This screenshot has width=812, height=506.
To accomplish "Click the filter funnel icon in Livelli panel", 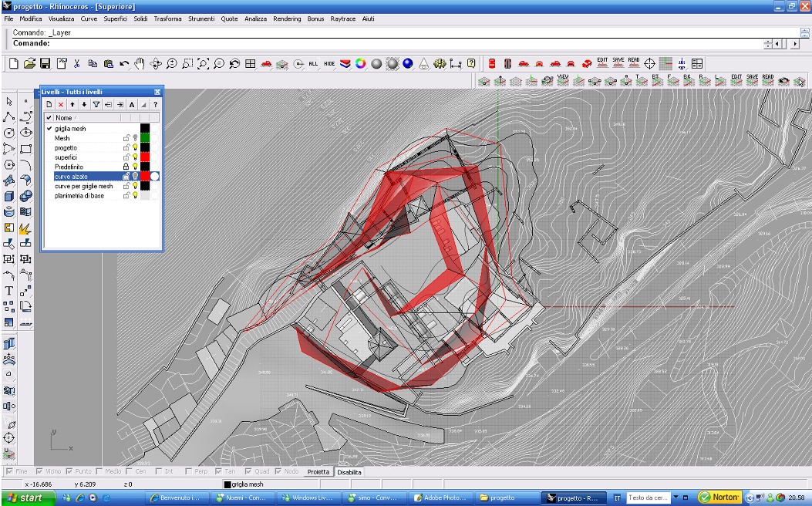I will click(x=96, y=104).
